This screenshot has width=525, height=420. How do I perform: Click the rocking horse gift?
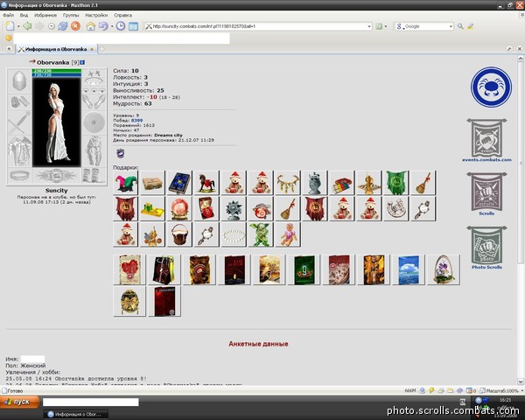tap(206, 183)
